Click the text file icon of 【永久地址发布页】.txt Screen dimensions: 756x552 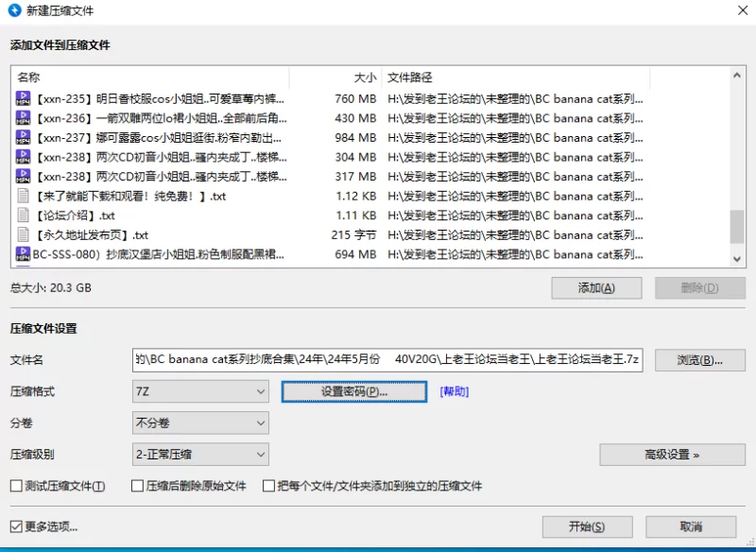[x=23, y=234]
